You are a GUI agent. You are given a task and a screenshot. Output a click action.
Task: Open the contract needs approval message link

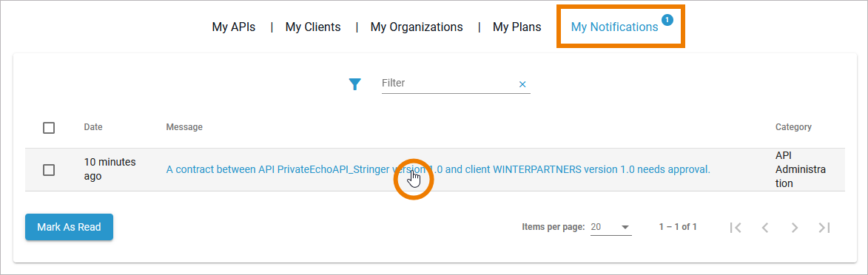pyautogui.click(x=438, y=170)
